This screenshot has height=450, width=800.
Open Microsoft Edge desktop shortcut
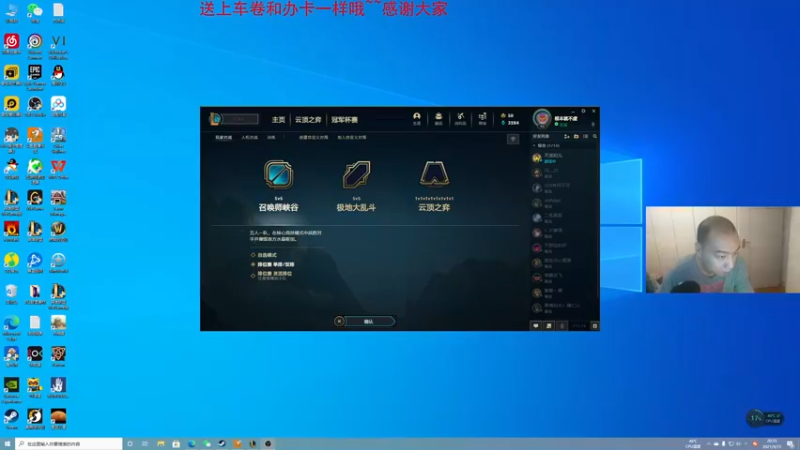pyautogui.click(x=11, y=327)
